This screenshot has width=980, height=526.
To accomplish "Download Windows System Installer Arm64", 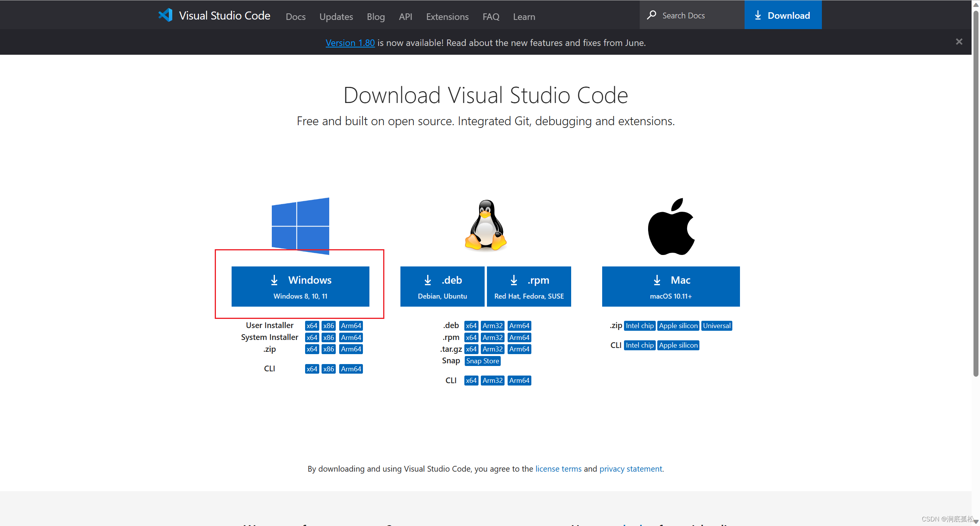I will [351, 337].
